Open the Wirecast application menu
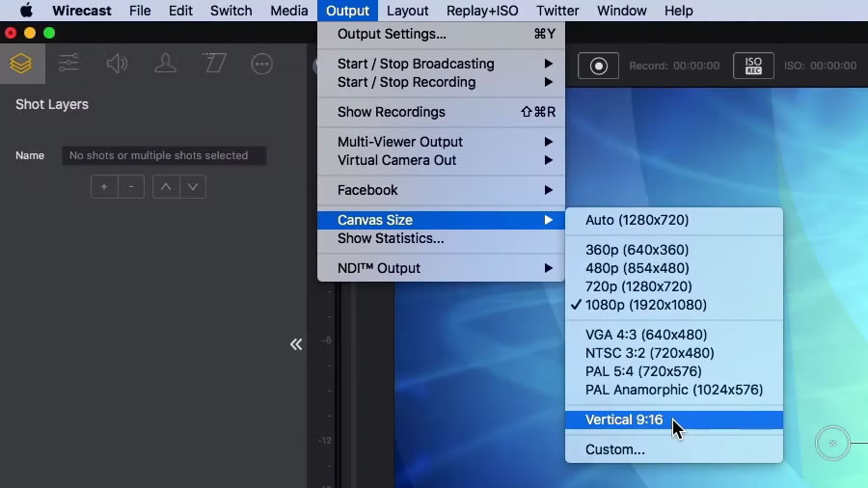 (x=82, y=11)
